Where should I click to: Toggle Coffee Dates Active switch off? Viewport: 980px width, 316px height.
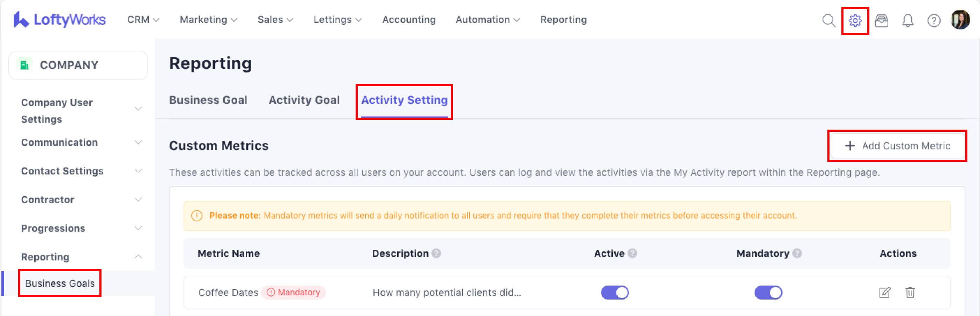[x=615, y=293]
